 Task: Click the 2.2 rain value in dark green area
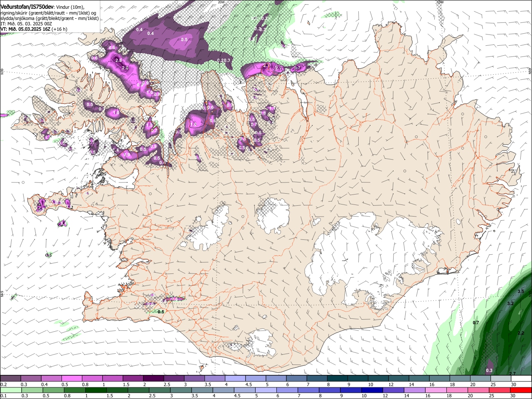coord(521,333)
